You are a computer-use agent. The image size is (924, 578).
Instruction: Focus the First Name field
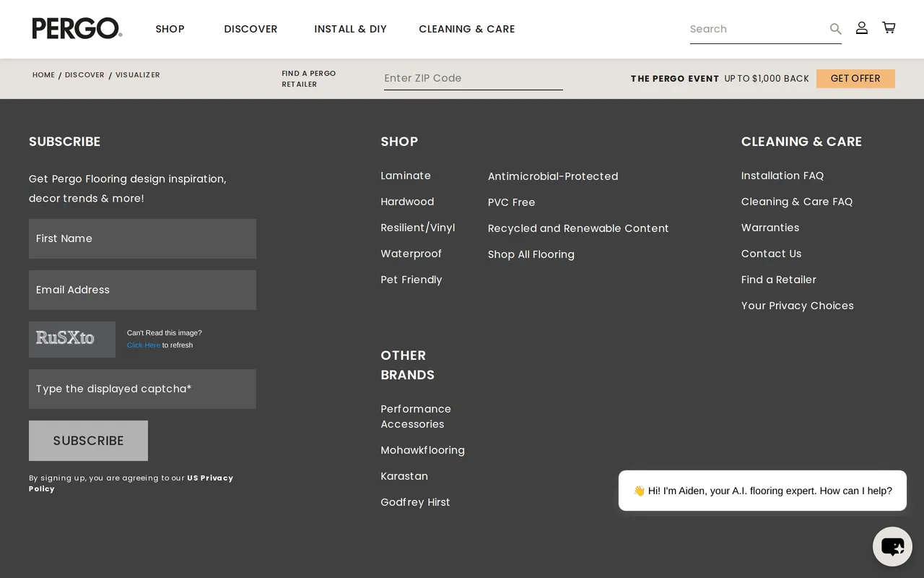(x=142, y=238)
